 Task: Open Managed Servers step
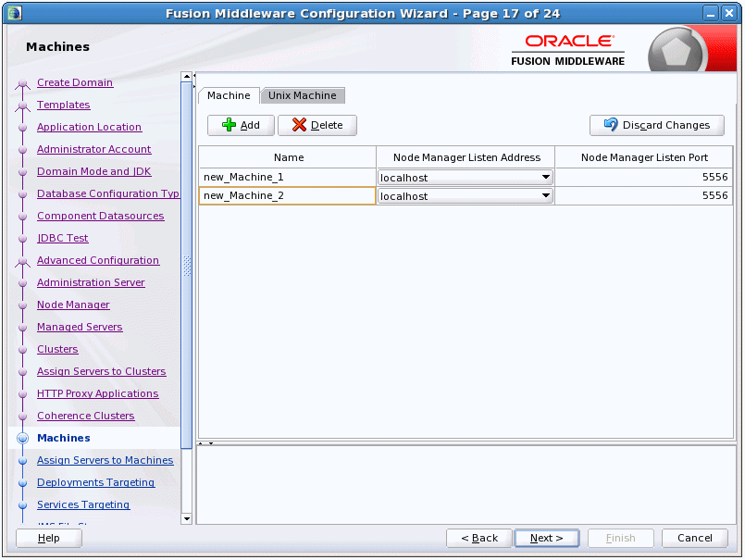coord(80,327)
